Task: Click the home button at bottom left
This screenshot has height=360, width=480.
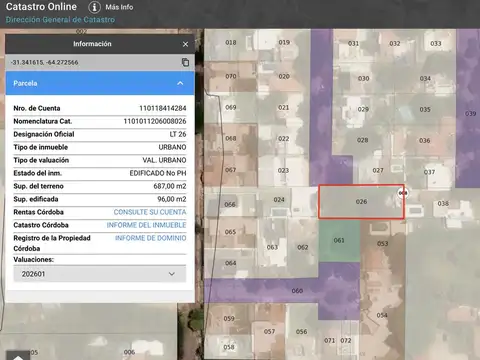Action: click(18, 355)
